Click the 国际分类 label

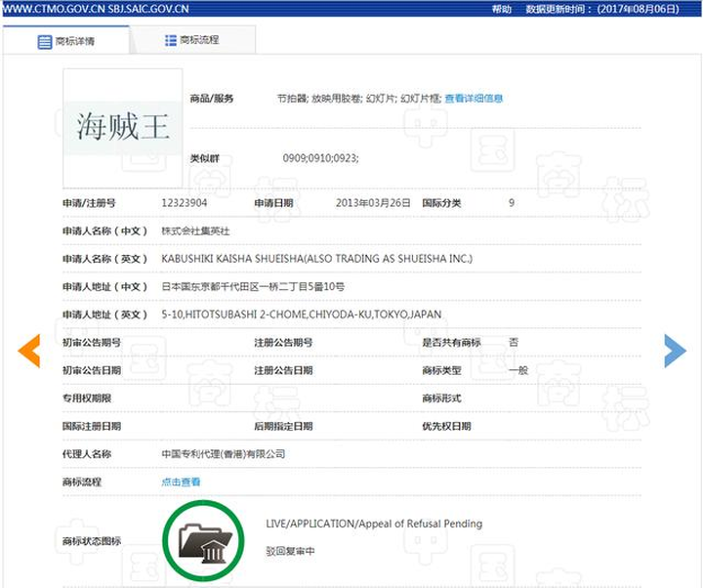click(441, 203)
